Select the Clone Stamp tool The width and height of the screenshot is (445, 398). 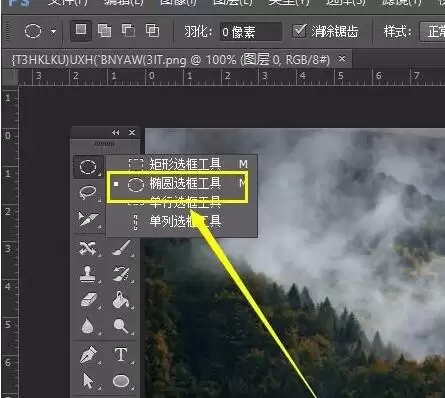[x=88, y=274]
